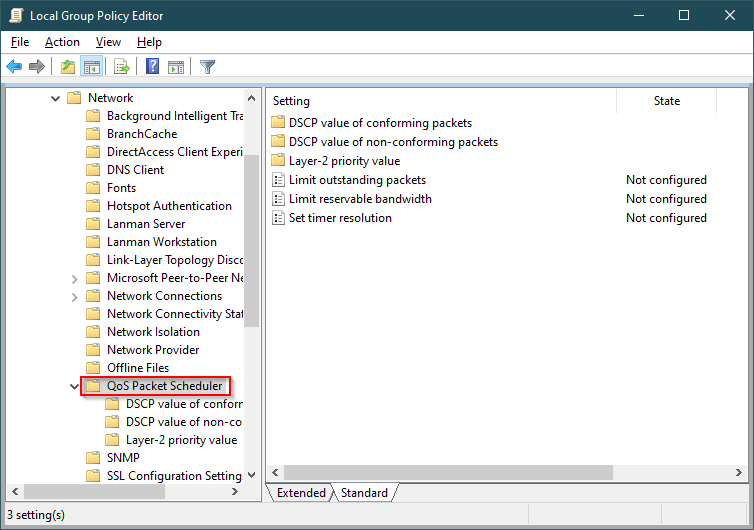Click settings pane horizontal scroll right arrow
The image size is (754, 530).
click(738, 472)
